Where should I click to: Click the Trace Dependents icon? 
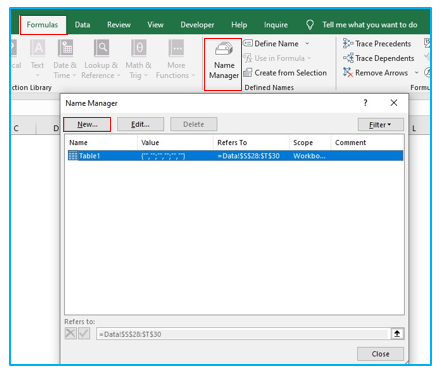348,58
